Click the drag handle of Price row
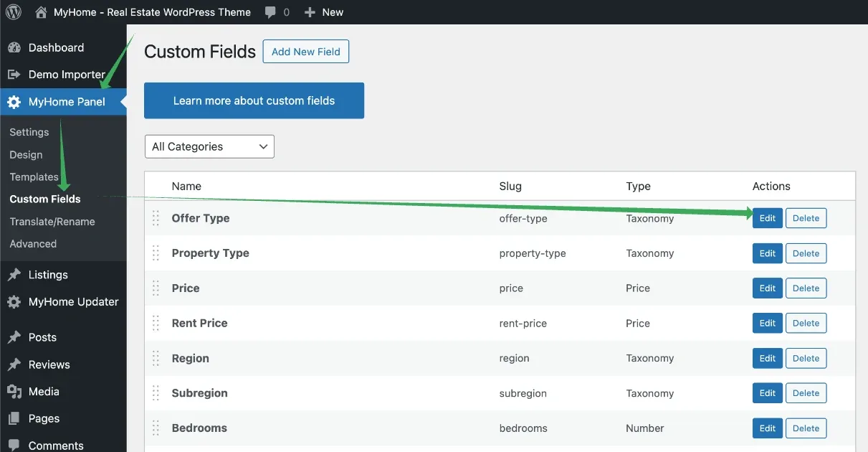This screenshot has height=452, width=868. tap(156, 288)
